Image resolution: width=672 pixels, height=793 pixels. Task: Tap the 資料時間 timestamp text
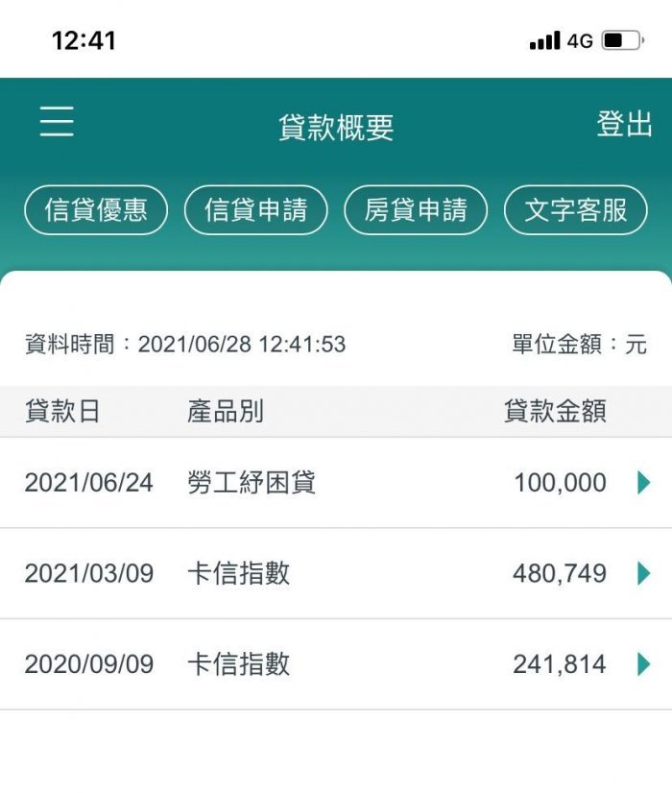(x=185, y=345)
